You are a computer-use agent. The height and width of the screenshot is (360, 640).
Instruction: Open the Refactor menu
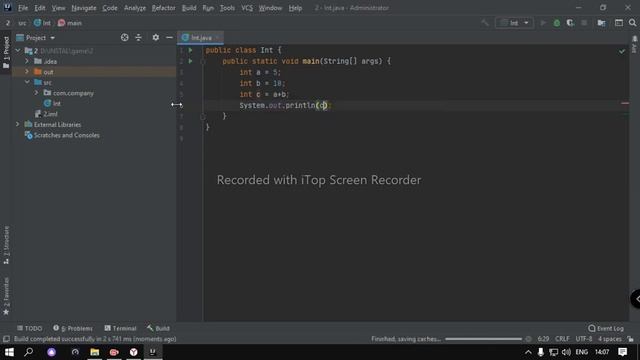(163, 8)
